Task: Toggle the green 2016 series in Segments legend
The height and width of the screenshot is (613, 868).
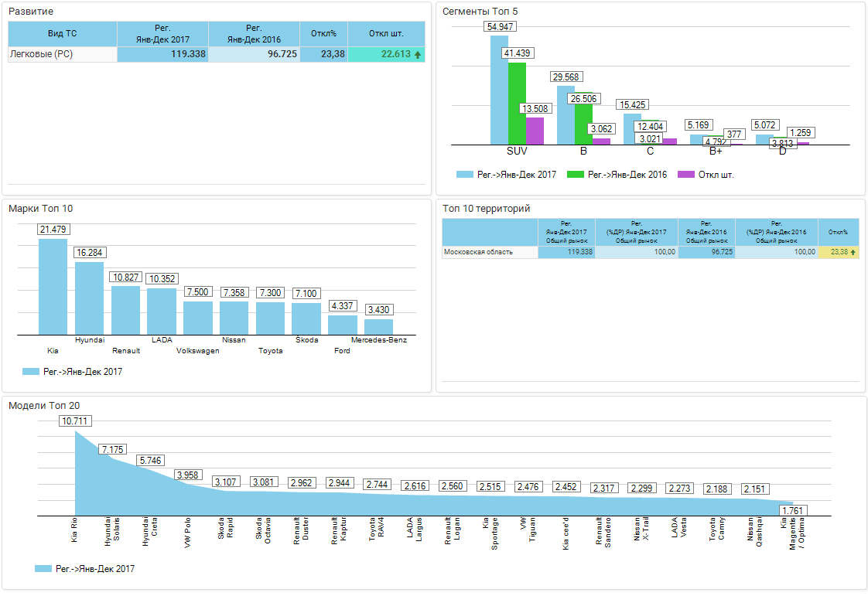Action: click(576, 175)
